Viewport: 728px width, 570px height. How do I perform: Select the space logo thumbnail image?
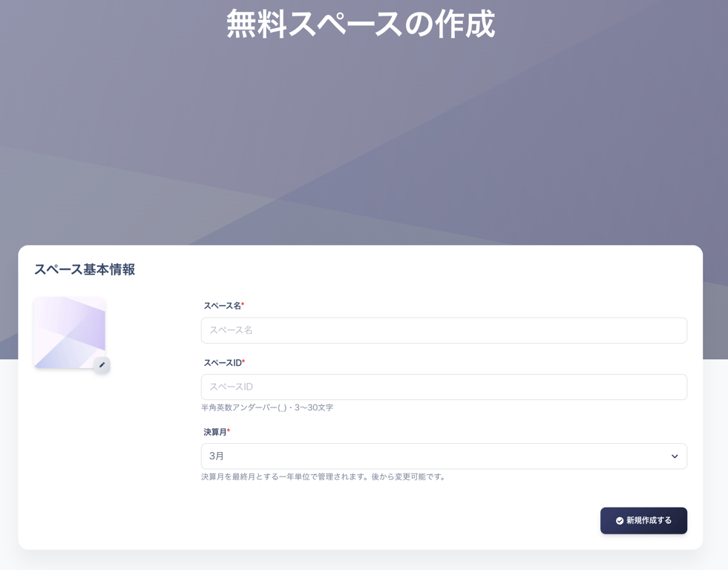[x=70, y=332]
